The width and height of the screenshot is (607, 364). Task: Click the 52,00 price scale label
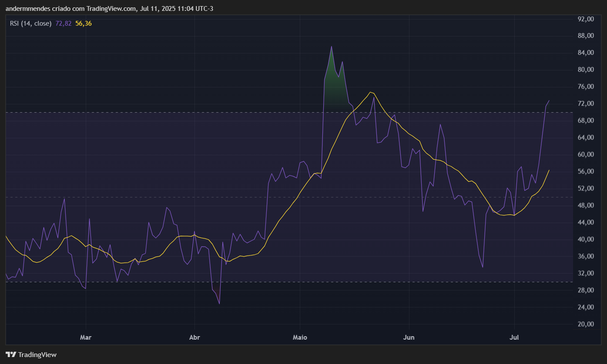pos(586,188)
